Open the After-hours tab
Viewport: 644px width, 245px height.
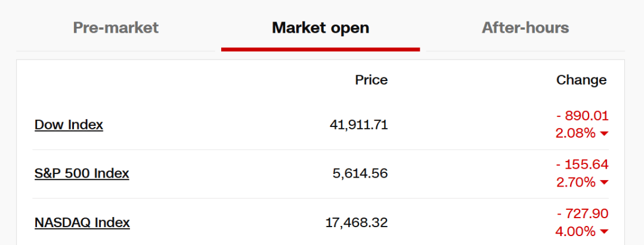pos(525,27)
